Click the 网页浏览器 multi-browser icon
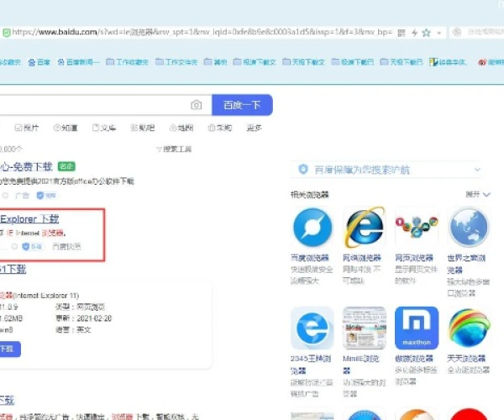The height and width of the screenshot is (420, 504). tap(417, 228)
